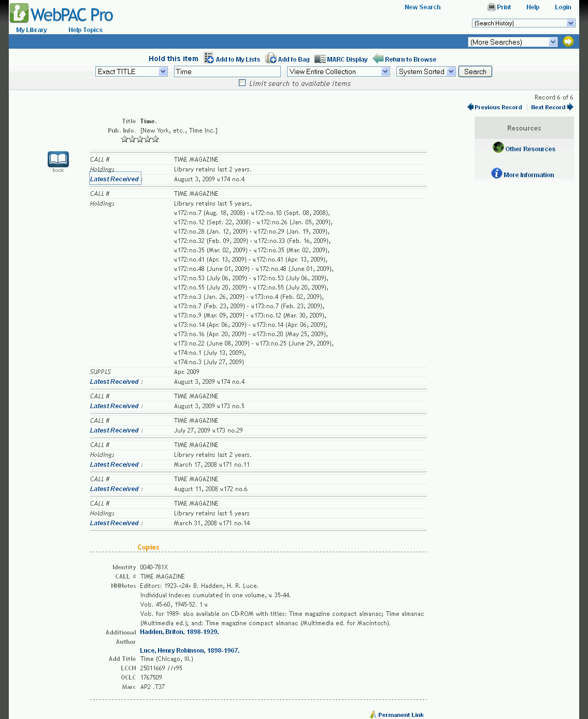Click Hold this item
Viewport: 588px width, 719px height.
[x=173, y=59]
